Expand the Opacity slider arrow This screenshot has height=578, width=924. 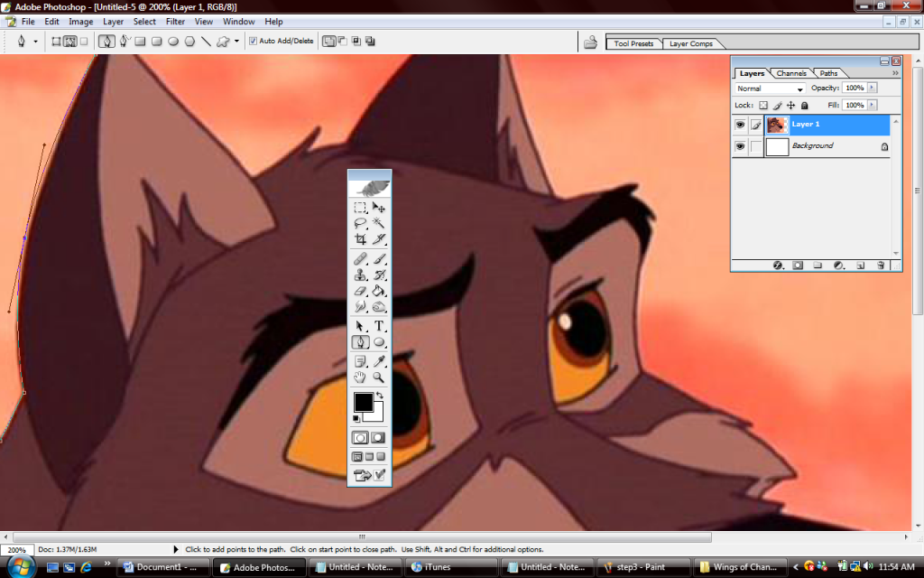(873, 88)
